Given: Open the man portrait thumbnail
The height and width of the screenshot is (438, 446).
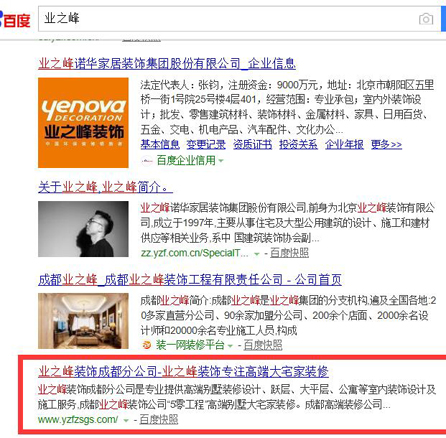Looking at the screenshot, I should [x=83, y=229].
